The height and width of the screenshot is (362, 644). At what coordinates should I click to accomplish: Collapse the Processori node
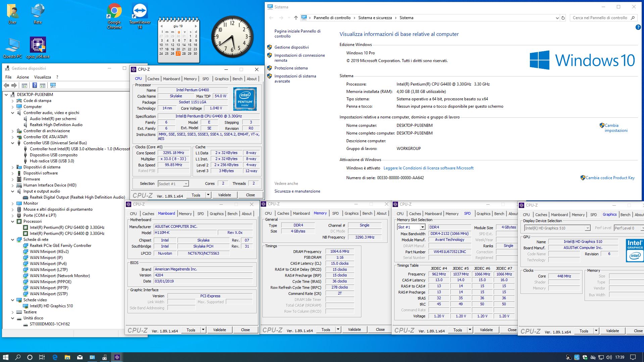click(13, 221)
